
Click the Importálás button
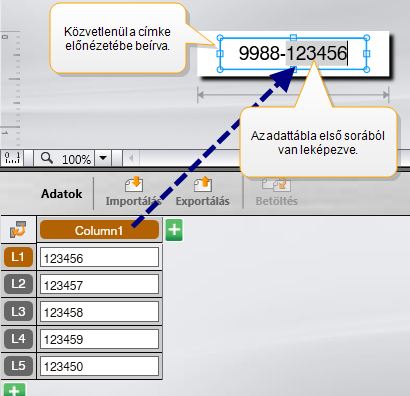tap(134, 193)
